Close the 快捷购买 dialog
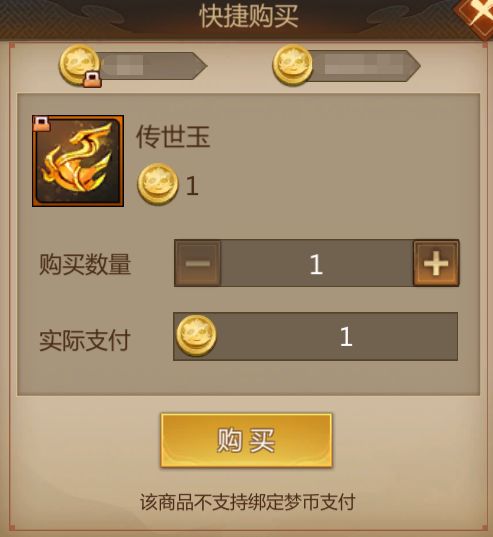 (x=478, y=15)
